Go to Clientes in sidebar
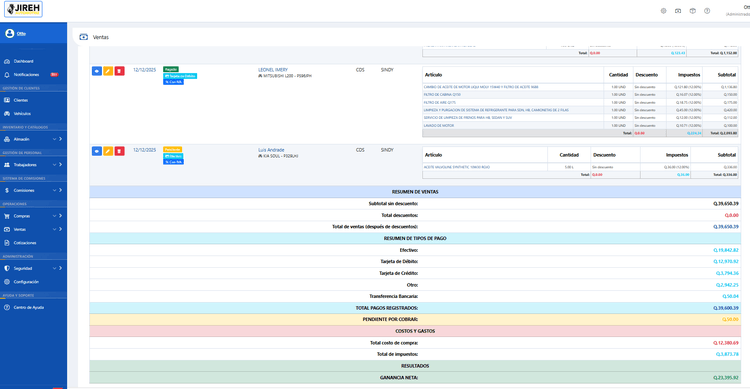The height and width of the screenshot is (389, 750). pyautogui.click(x=21, y=100)
